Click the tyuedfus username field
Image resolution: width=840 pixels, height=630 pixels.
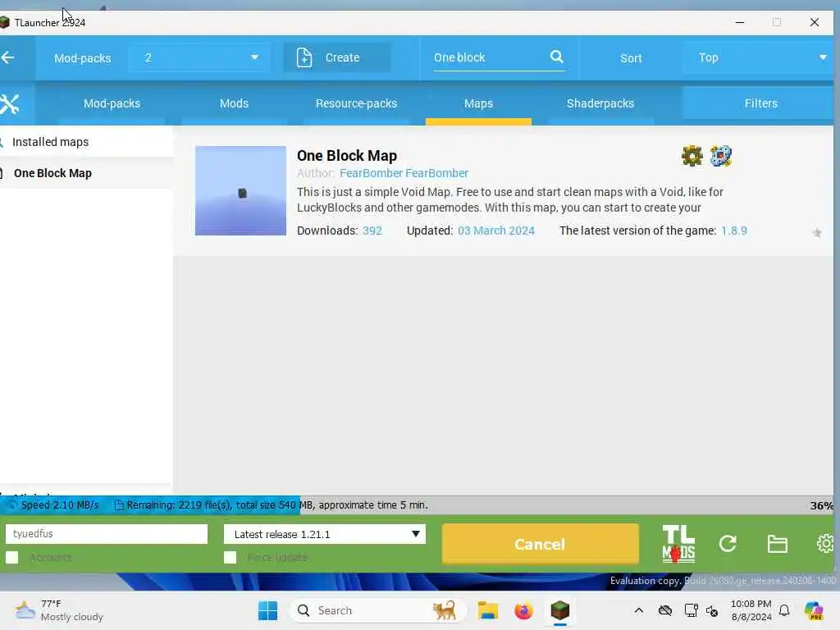pos(106,534)
